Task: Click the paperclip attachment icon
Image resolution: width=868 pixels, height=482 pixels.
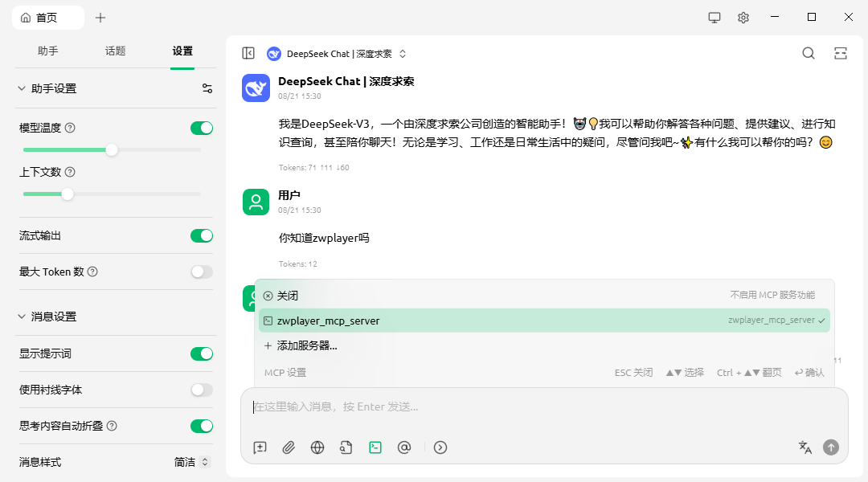Action: (289, 447)
